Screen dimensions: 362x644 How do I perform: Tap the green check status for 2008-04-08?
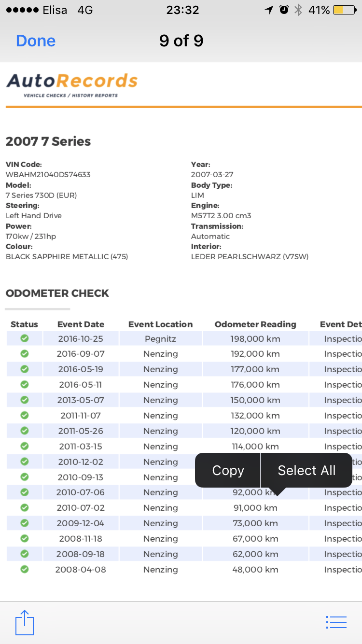[x=25, y=569]
